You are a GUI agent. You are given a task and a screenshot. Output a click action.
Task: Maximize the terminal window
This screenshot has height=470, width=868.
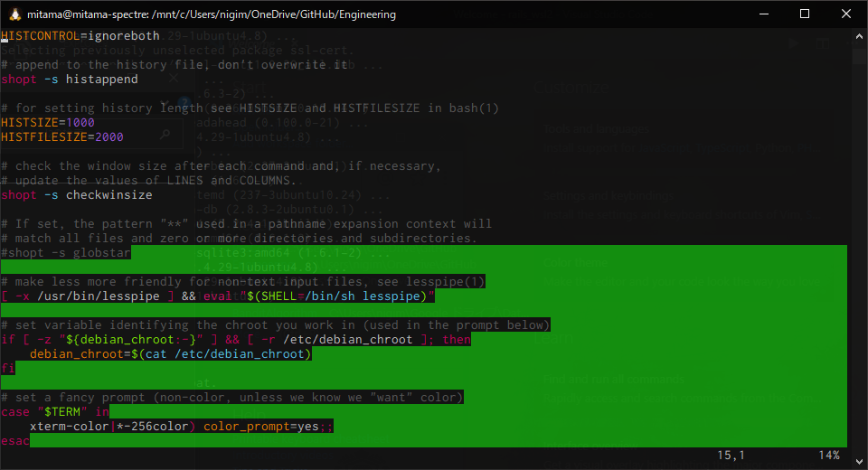pyautogui.click(x=805, y=14)
